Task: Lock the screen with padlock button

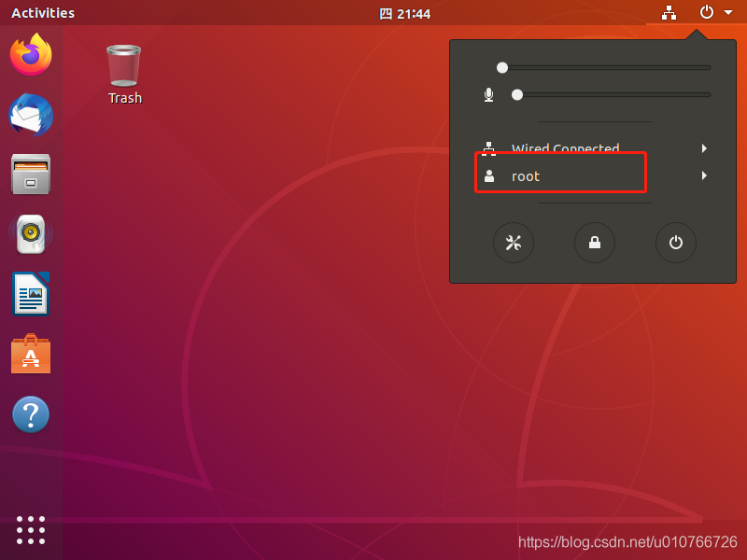Action: point(595,243)
